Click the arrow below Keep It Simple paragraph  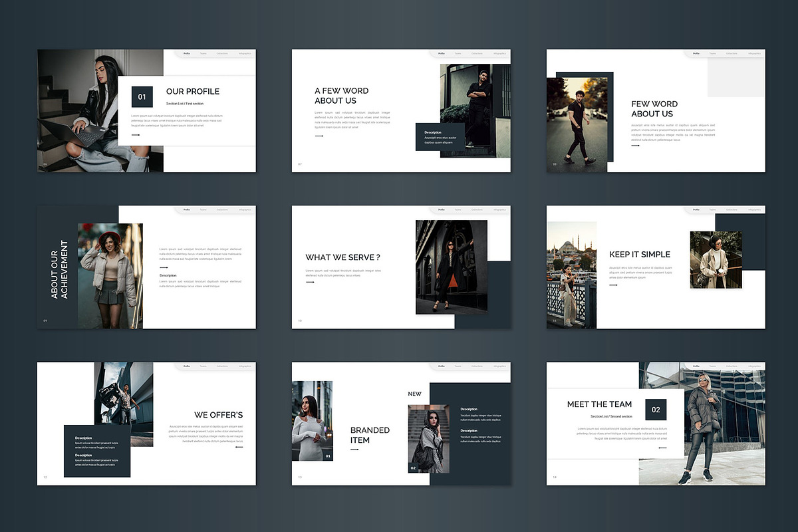pyautogui.click(x=613, y=285)
